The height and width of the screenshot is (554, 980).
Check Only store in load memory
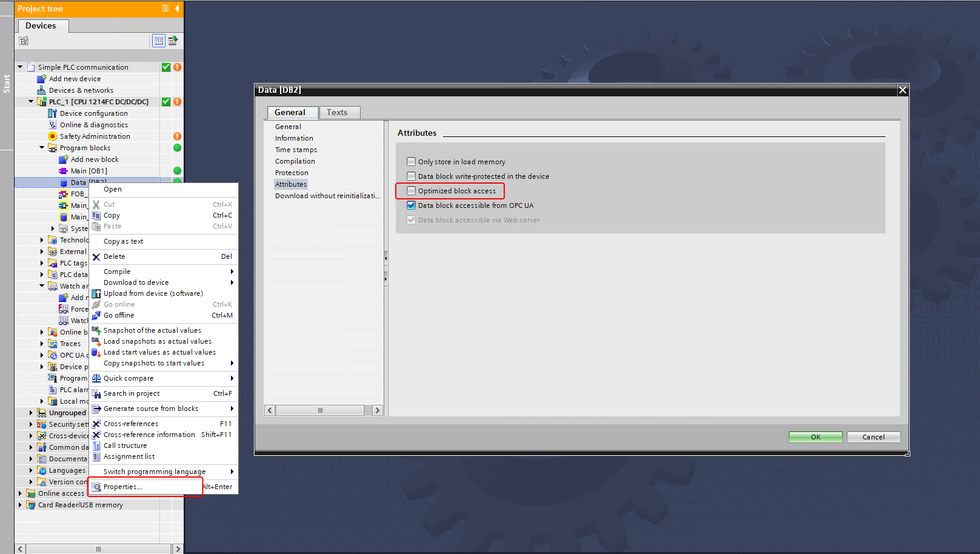point(412,162)
